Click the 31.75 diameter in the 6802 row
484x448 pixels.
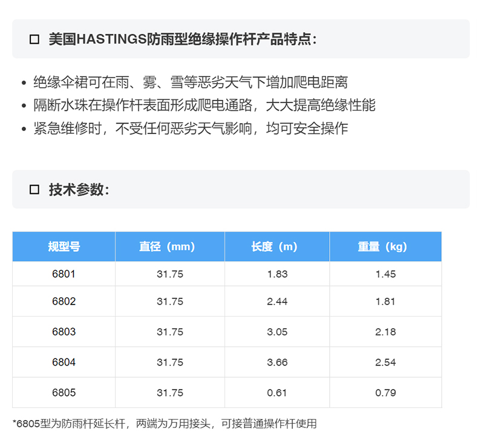[170, 301]
